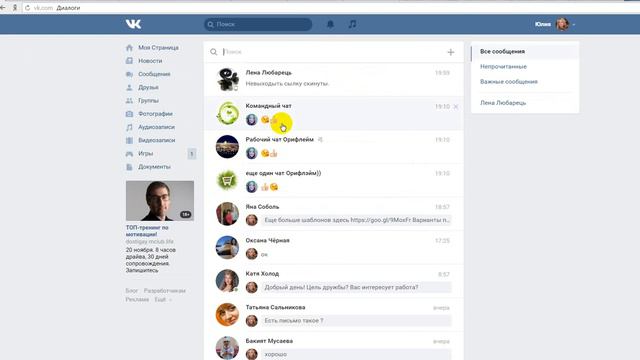Open Блог footer link
Viewport: 640px width, 360px height.
click(x=131, y=291)
